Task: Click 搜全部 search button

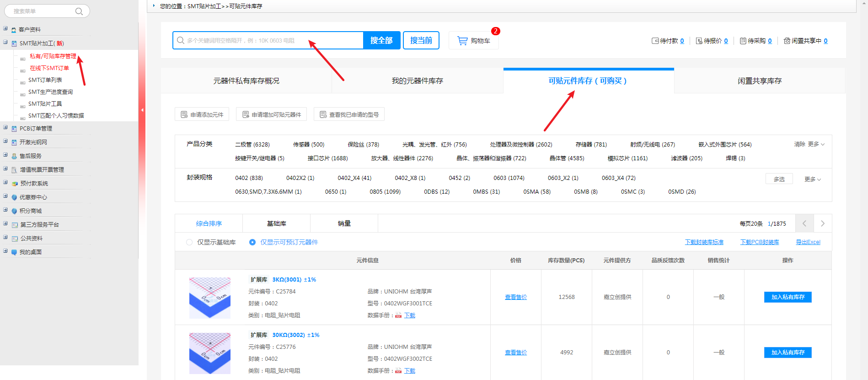Action: (x=381, y=40)
